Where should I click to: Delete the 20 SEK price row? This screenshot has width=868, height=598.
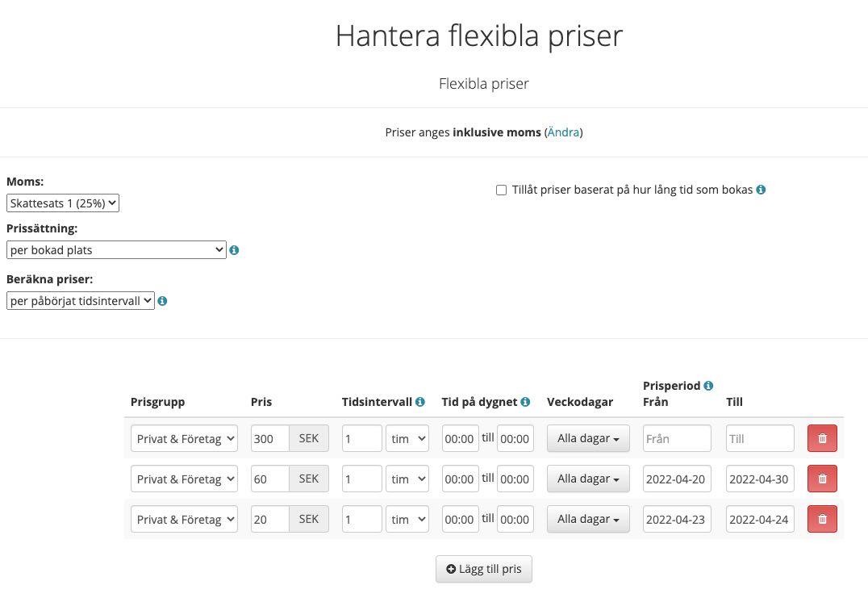click(x=822, y=519)
